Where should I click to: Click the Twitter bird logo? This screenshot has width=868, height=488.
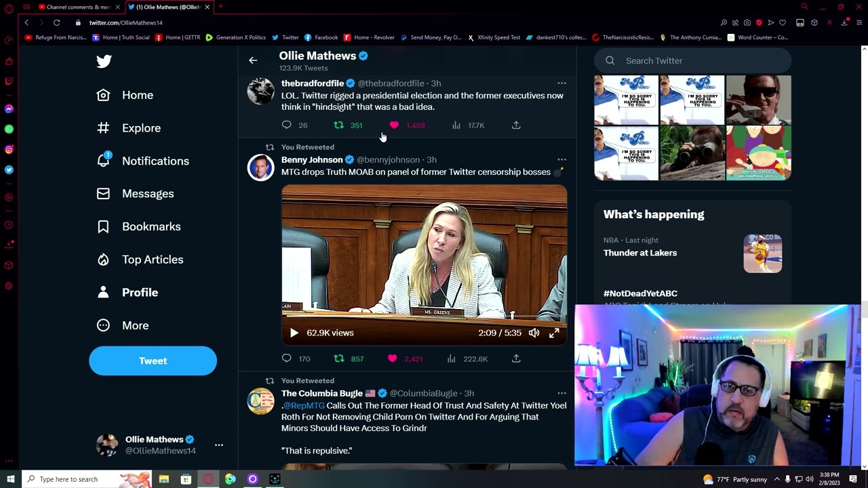point(104,61)
